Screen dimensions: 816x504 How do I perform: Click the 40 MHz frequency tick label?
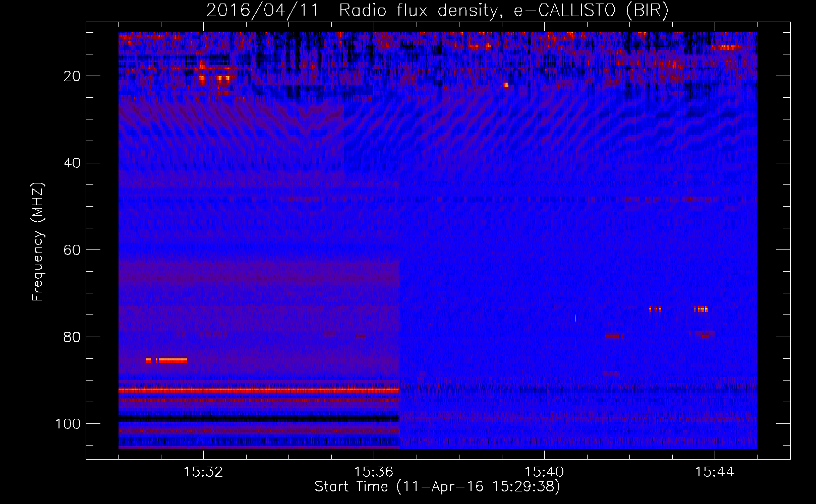pos(72,163)
